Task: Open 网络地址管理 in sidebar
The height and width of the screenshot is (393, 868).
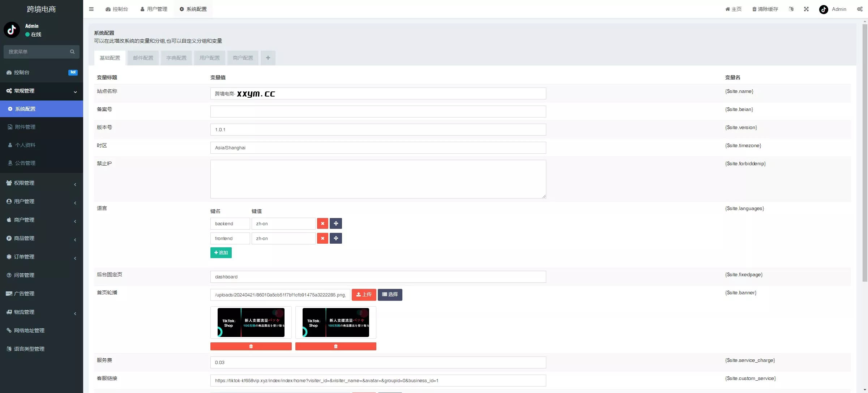Action: (x=42, y=330)
